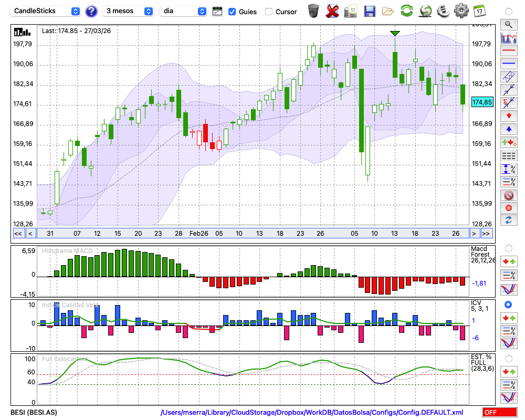Click the green triangle marker above candle
The image size is (525, 420).
click(x=395, y=34)
